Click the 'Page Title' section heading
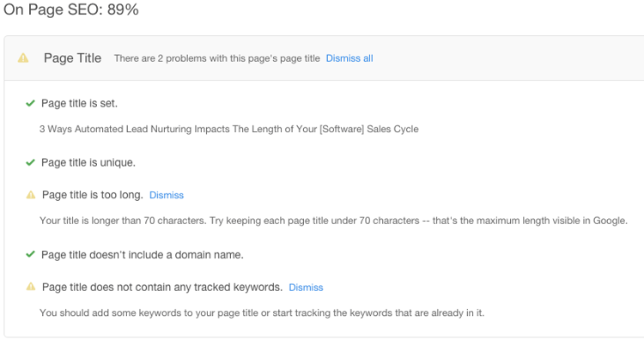Screen dimensions: 644x340 (73, 58)
